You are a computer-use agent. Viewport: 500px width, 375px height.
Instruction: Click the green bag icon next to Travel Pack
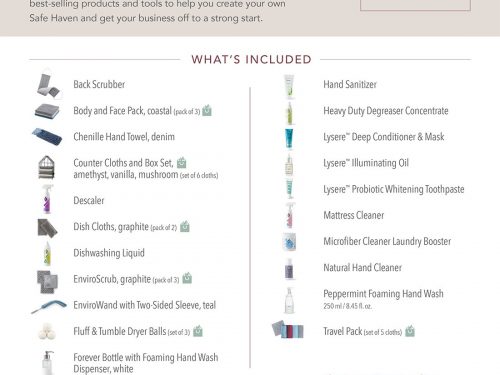click(x=410, y=330)
